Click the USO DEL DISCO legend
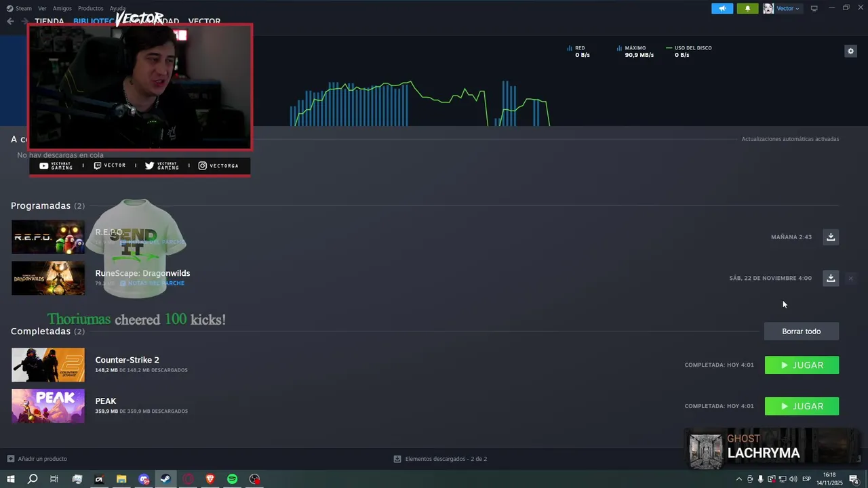This screenshot has width=868, height=488. click(x=689, y=52)
